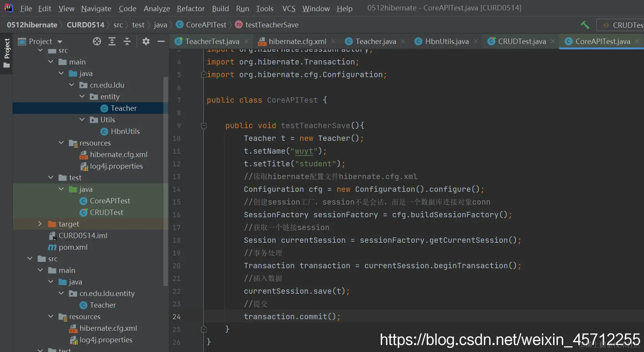Click the Collapse All icon in Project panel

[x=127, y=41]
